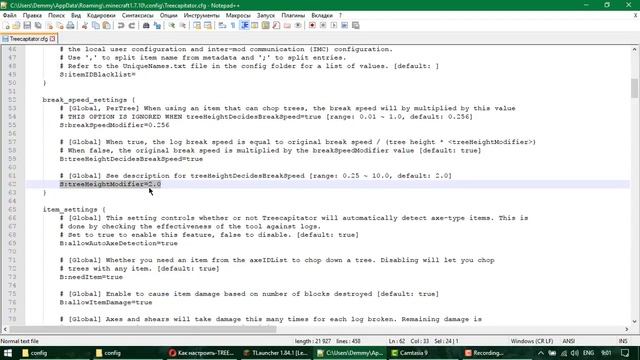Click the Open file toolbar icon

[16, 25]
